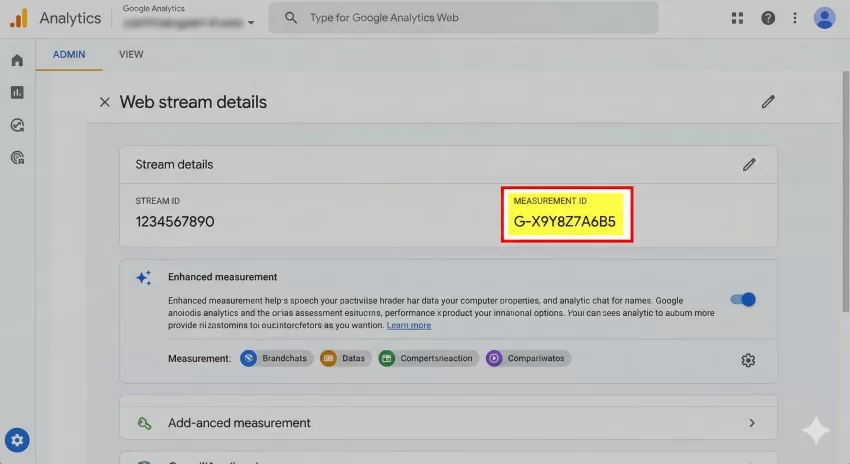Viewport: 850px width, 464px height.
Task: Select the stream ID value 1234567890
Action: pyautogui.click(x=175, y=222)
